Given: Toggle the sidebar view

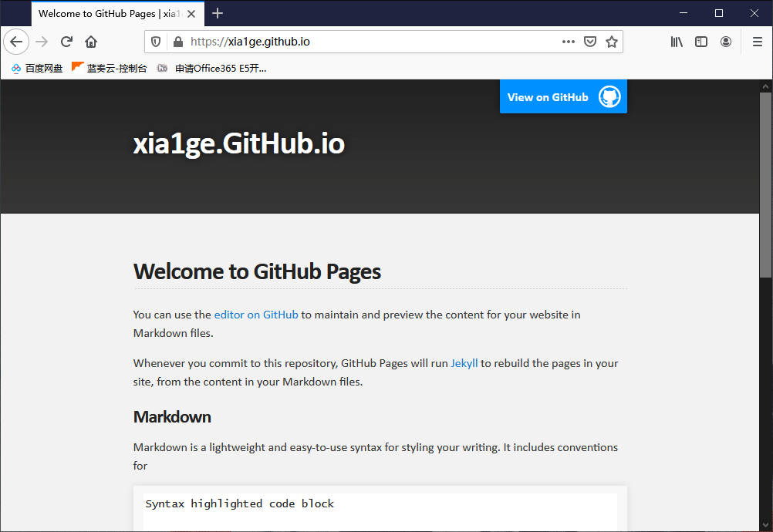Looking at the screenshot, I should click(701, 42).
